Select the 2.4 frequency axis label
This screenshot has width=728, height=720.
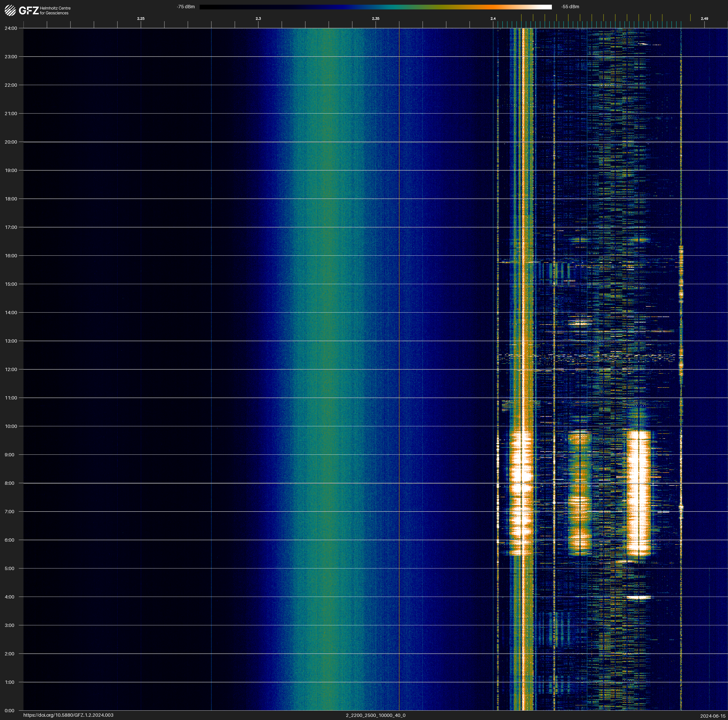(x=493, y=19)
